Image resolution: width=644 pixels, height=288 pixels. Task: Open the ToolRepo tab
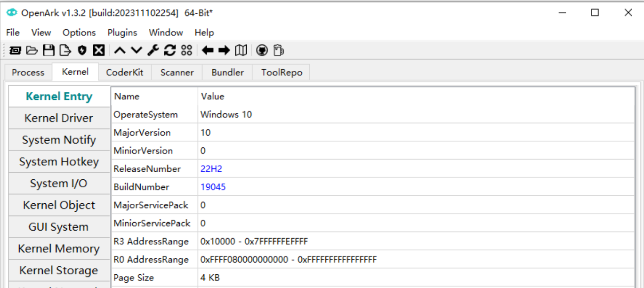coord(282,72)
